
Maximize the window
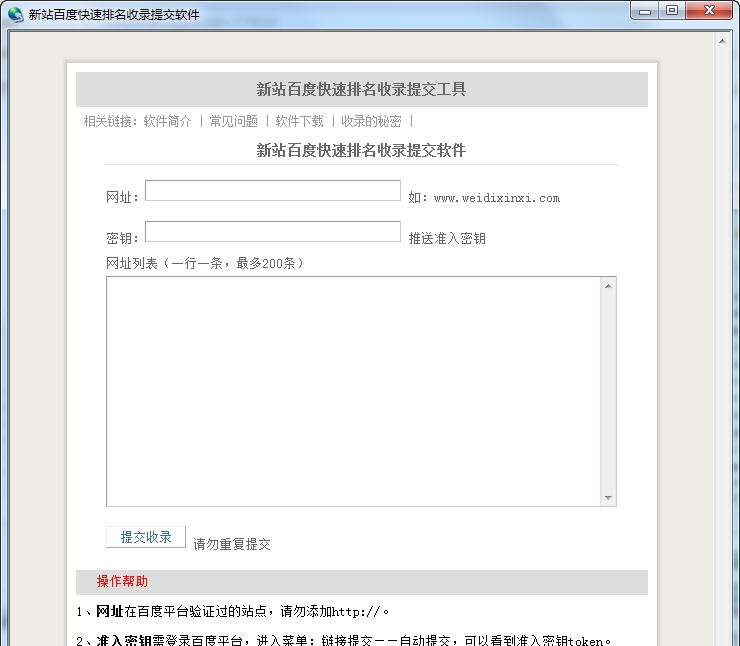672,11
